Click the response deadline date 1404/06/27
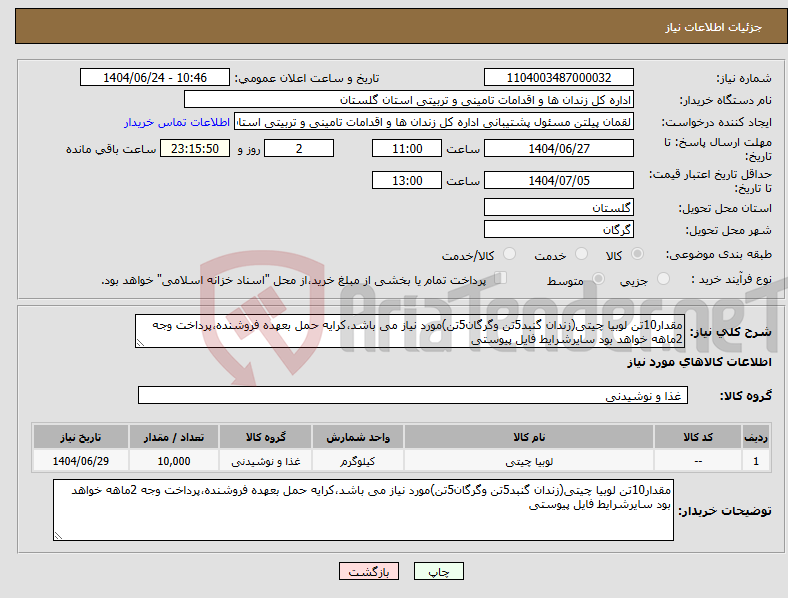The height and width of the screenshot is (598, 788). tap(558, 148)
